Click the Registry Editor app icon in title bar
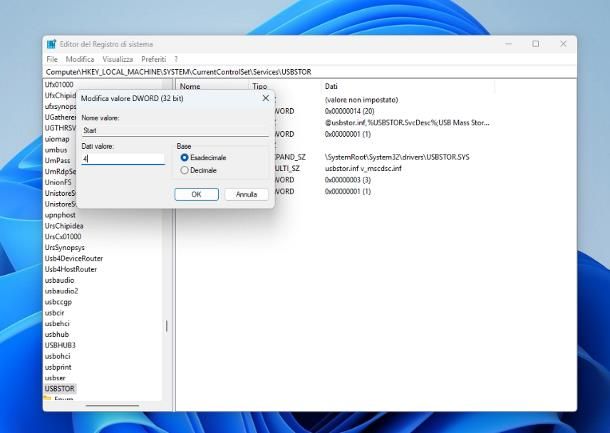Image resolution: width=610 pixels, height=433 pixels. click(51, 44)
